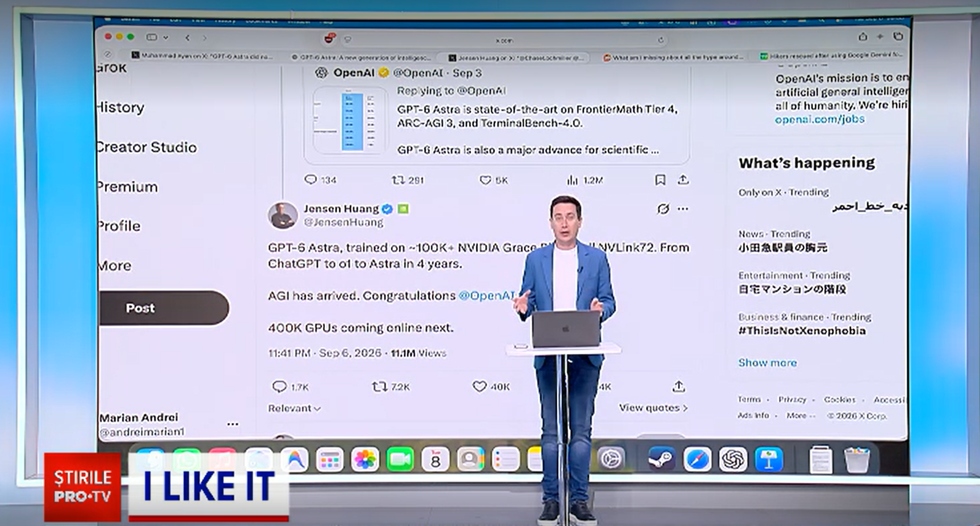
Task: Repost the OpenAI post (291)
Action: [408, 180]
